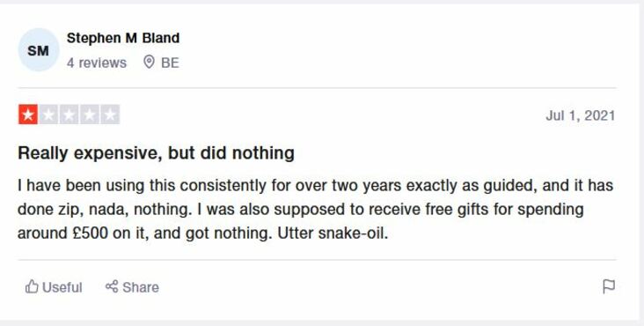Click the share network icon
The height and width of the screenshot is (326, 644).
(112, 286)
